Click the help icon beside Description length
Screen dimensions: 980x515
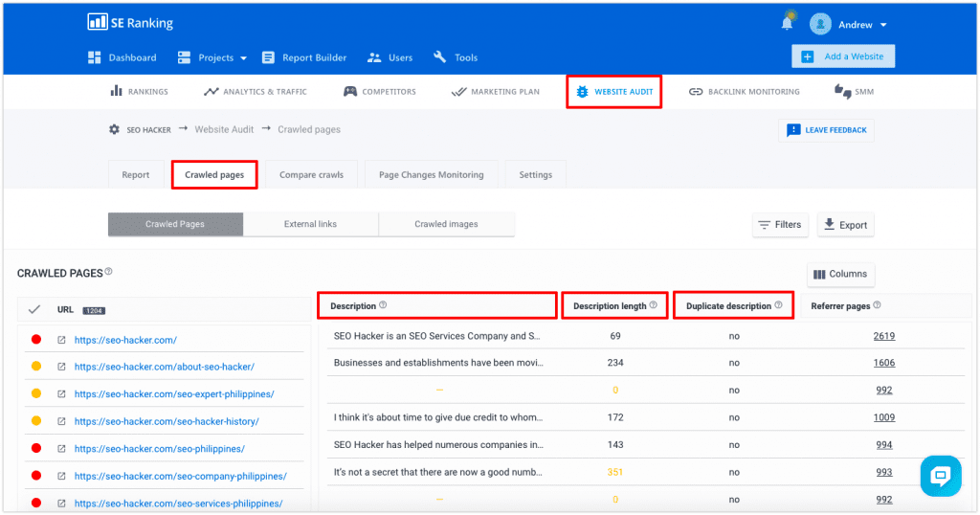click(x=653, y=305)
